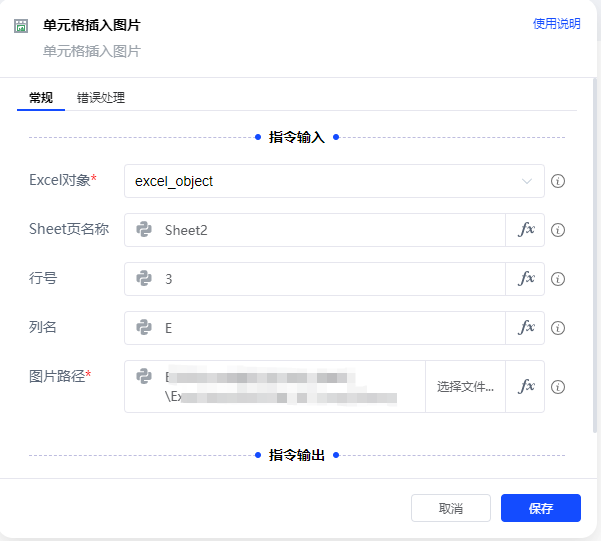The height and width of the screenshot is (541, 601).
Task: Click info icon beside Sheet页名称 field
Action: [559, 230]
